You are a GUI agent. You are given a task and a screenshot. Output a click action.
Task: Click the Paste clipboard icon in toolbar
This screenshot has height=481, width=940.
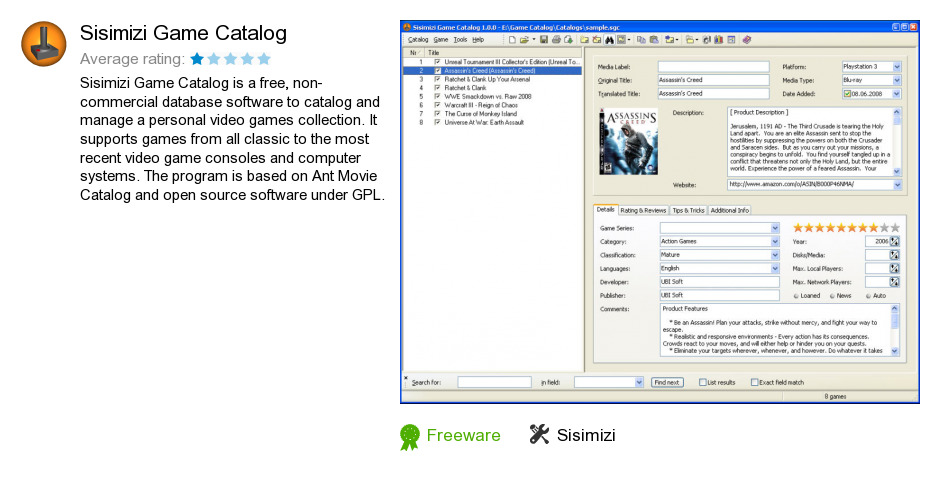pos(654,40)
